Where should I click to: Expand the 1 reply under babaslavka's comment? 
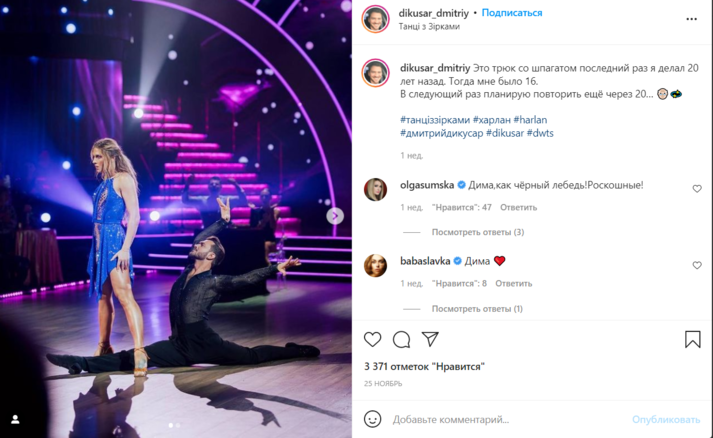[x=477, y=308]
